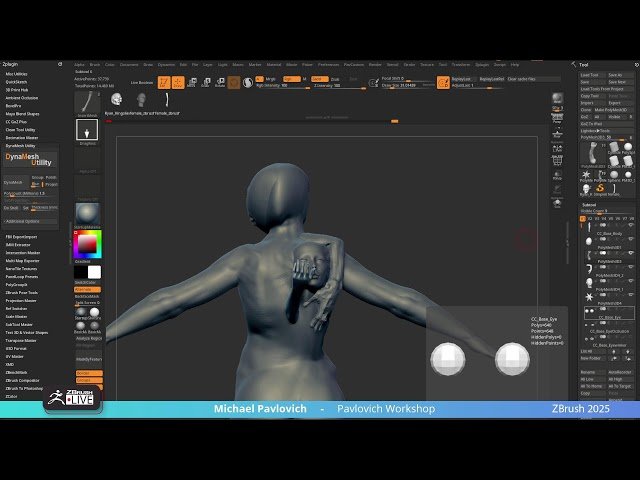Choose the skull tool thumbnail in quick pick
640x480 pixels.
(116, 100)
